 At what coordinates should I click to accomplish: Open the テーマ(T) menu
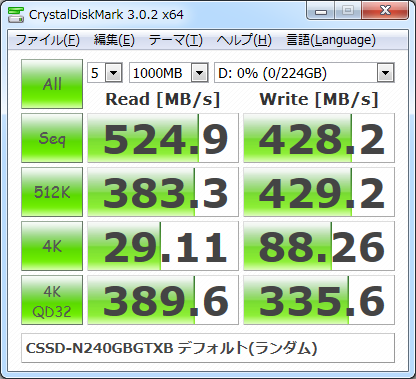pos(176,40)
